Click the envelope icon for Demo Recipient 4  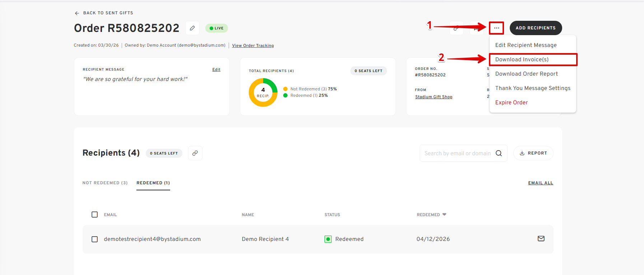(x=541, y=239)
